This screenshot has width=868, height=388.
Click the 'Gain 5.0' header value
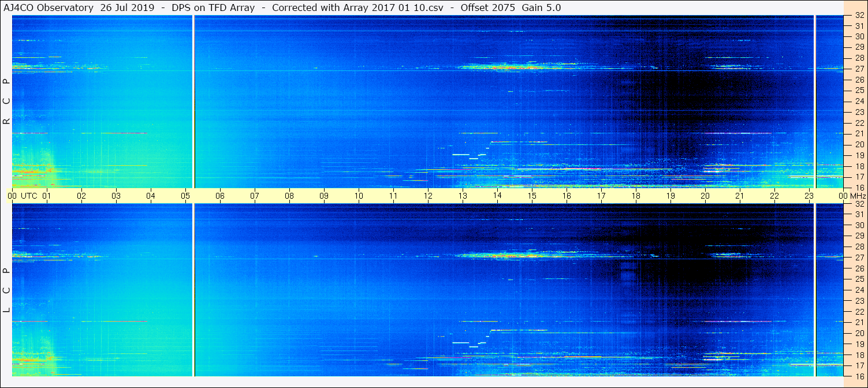542,8
